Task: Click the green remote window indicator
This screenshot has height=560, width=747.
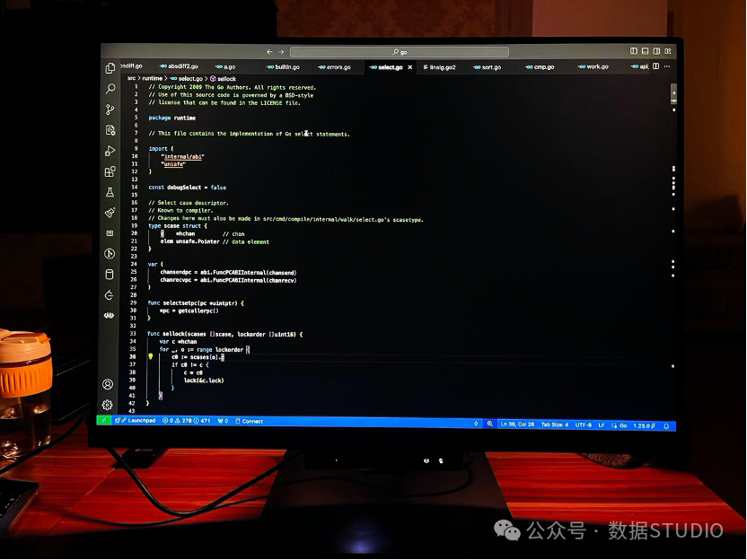Action: coord(103,421)
